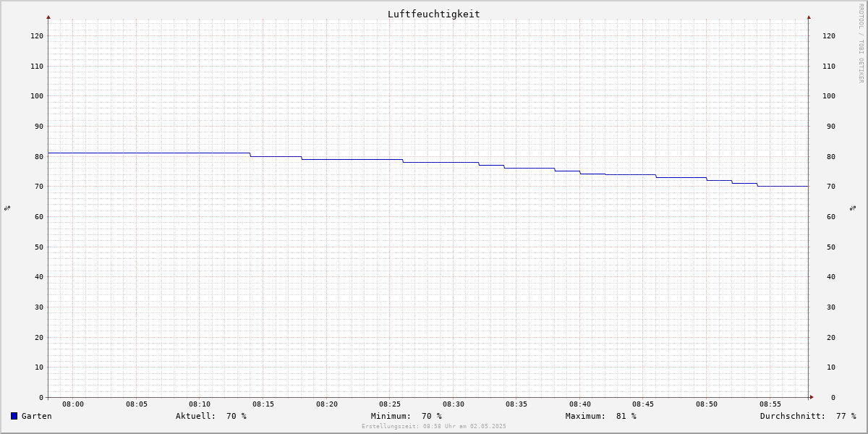The height and width of the screenshot is (434, 868).
Task: Click the % unit label beside right axis
Action: 853,208
